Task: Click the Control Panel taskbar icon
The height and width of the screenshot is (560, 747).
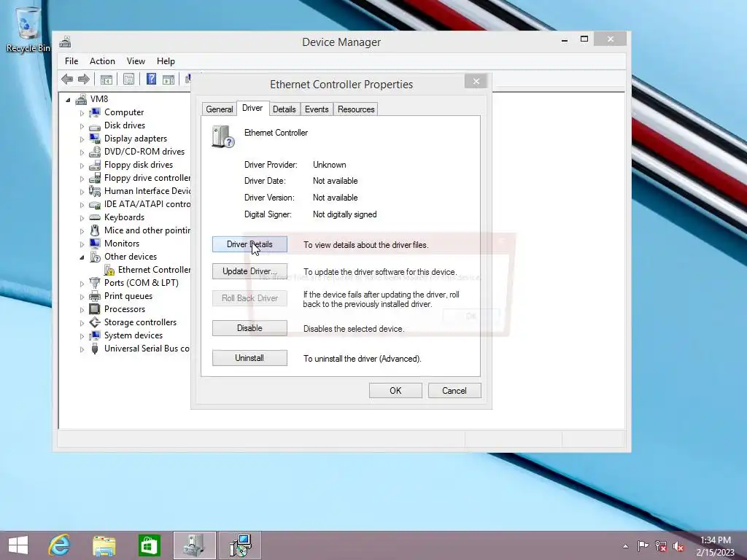Action: pos(240,545)
